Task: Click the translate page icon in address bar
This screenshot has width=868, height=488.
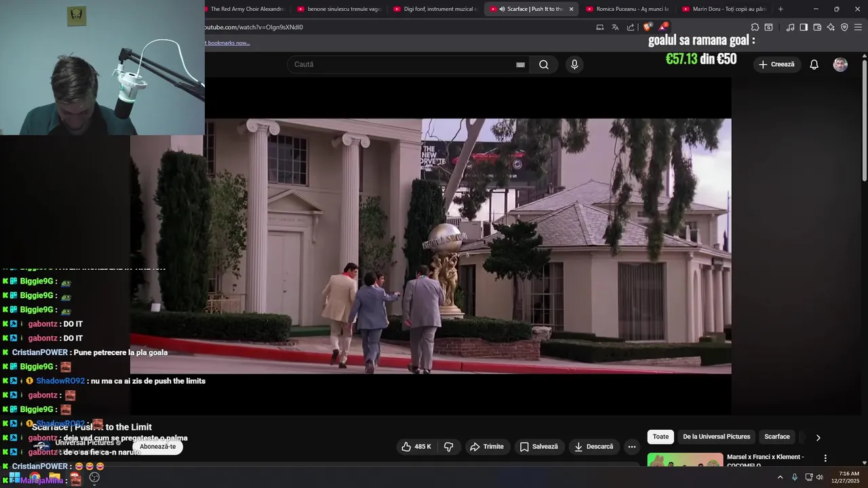Action: point(615,27)
